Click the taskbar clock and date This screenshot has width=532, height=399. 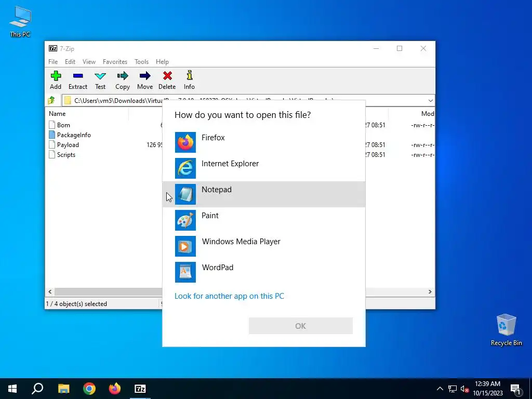[x=487, y=389]
